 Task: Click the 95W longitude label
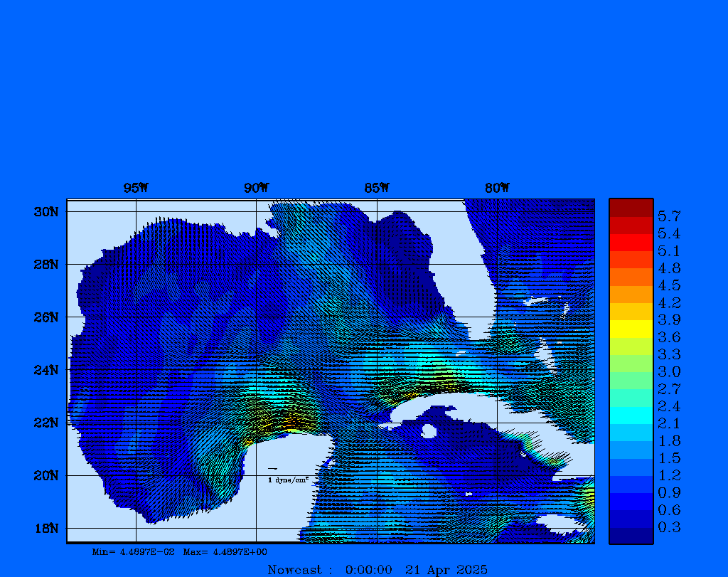(136, 189)
